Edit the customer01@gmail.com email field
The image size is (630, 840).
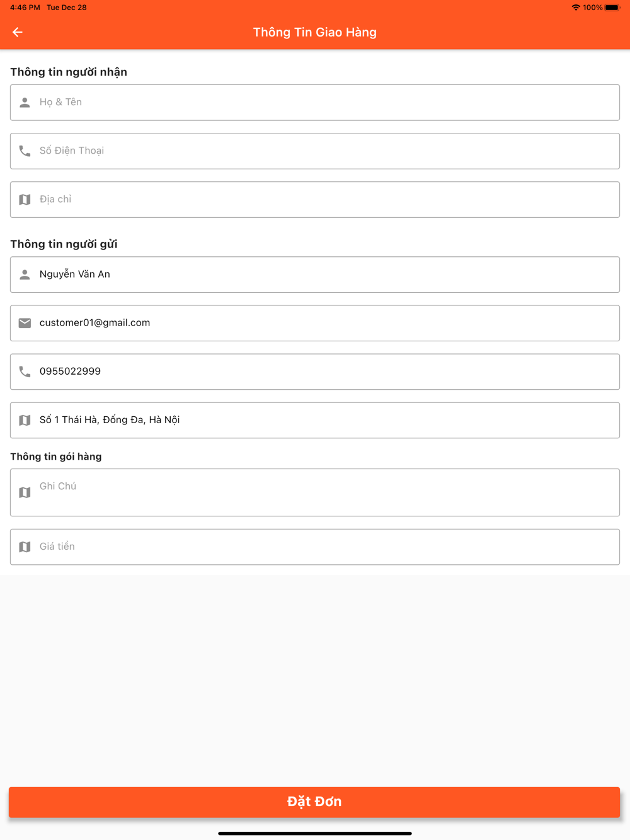click(x=315, y=323)
